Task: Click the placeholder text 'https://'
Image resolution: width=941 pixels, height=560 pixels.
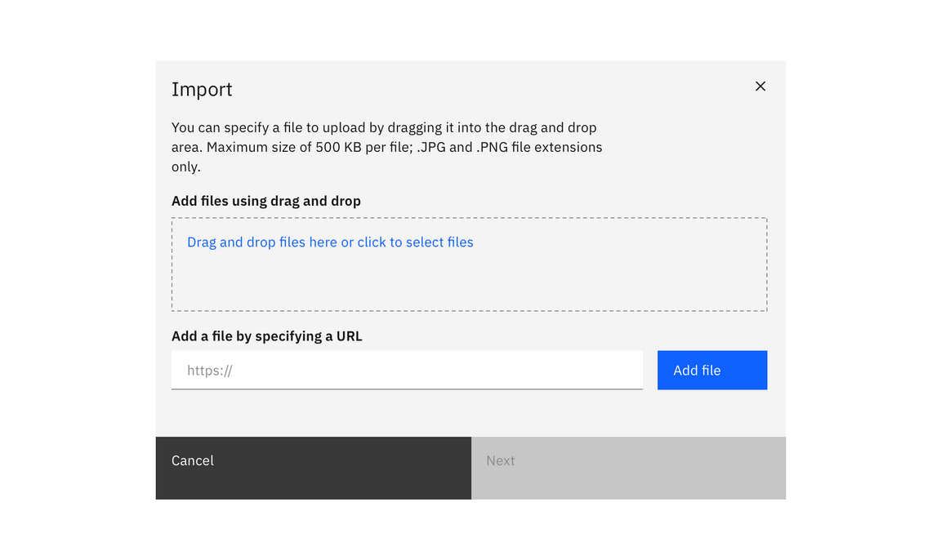Action: click(x=209, y=370)
